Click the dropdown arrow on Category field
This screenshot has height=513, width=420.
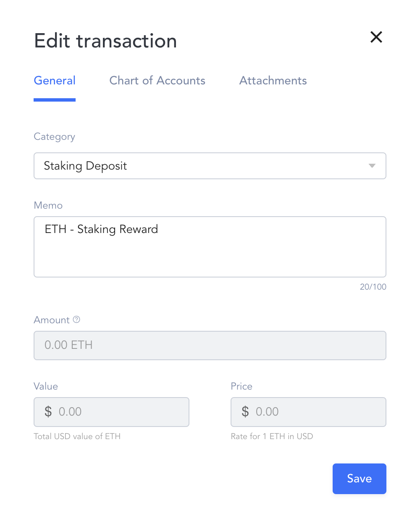tap(371, 166)
